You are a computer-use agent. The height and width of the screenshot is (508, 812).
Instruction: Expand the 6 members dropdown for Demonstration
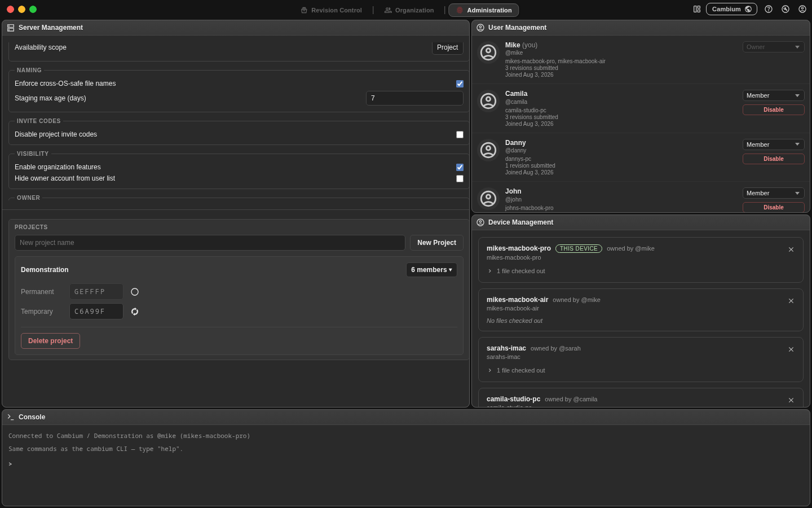[431, 270]
